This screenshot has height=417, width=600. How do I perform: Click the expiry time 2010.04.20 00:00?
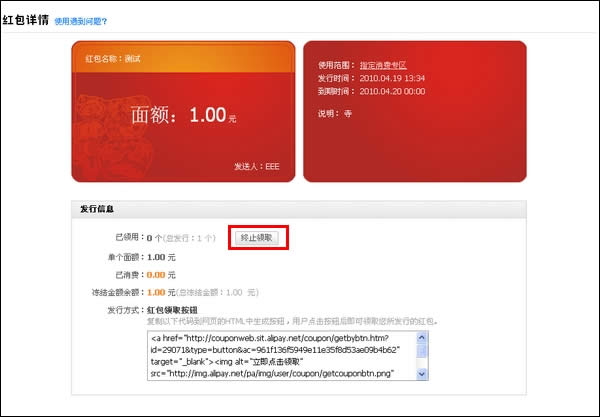coord(392,91)
